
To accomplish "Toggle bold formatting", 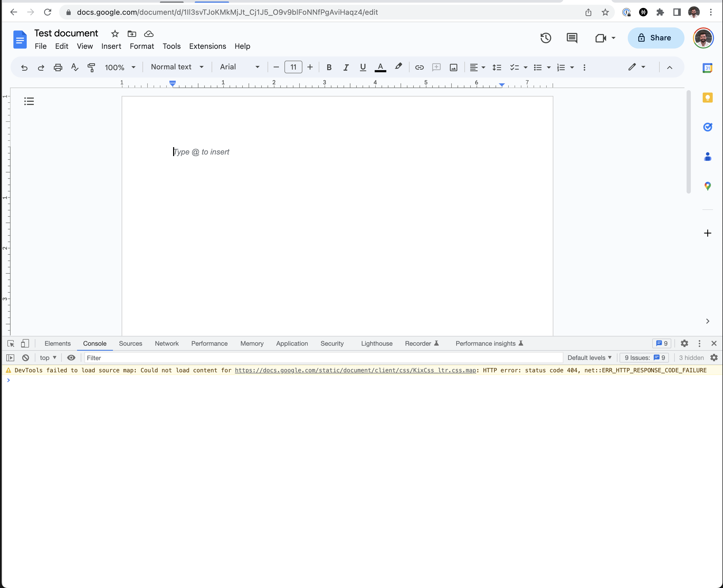I will coord(329,67).
